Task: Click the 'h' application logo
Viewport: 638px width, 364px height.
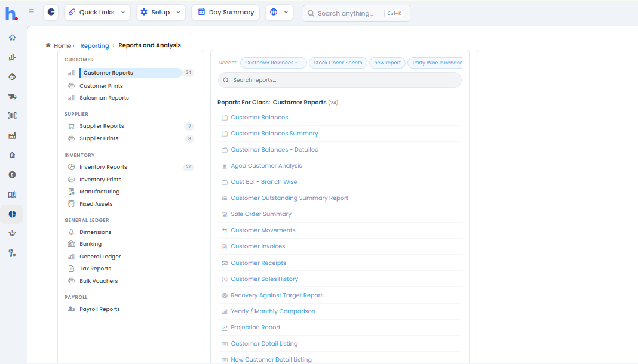Action: (x=11, y=13)
